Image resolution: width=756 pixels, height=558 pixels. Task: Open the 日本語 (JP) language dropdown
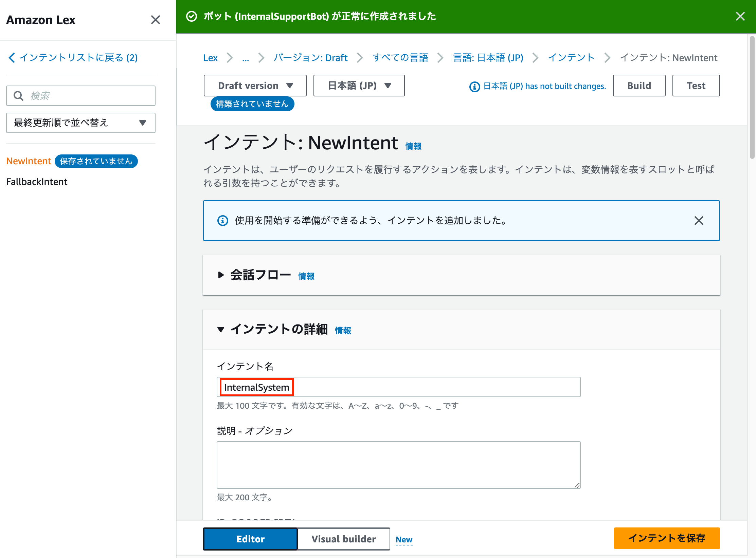(359, 86)
